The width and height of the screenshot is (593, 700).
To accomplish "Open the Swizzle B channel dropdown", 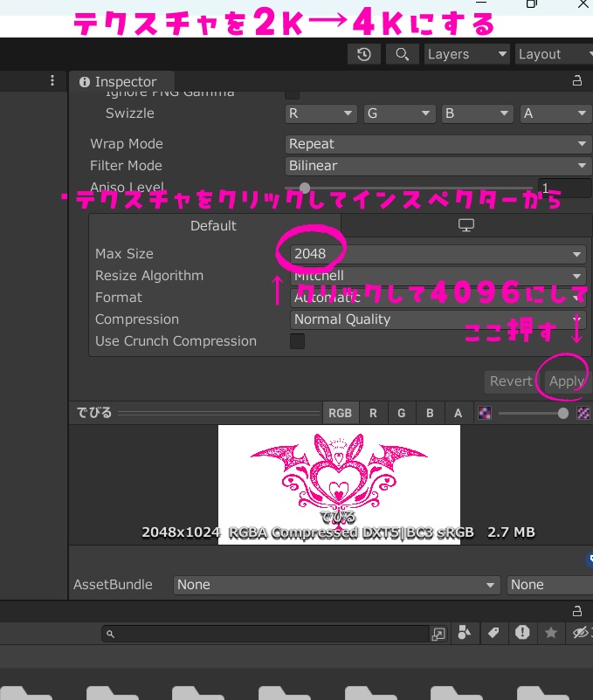I will (x=477, y=113).
